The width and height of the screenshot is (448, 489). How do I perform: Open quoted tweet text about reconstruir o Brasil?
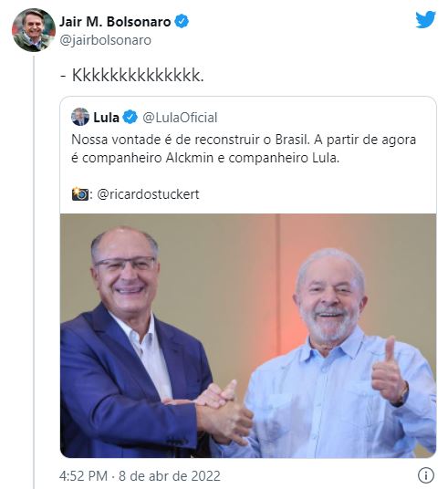tap(244, 149)
